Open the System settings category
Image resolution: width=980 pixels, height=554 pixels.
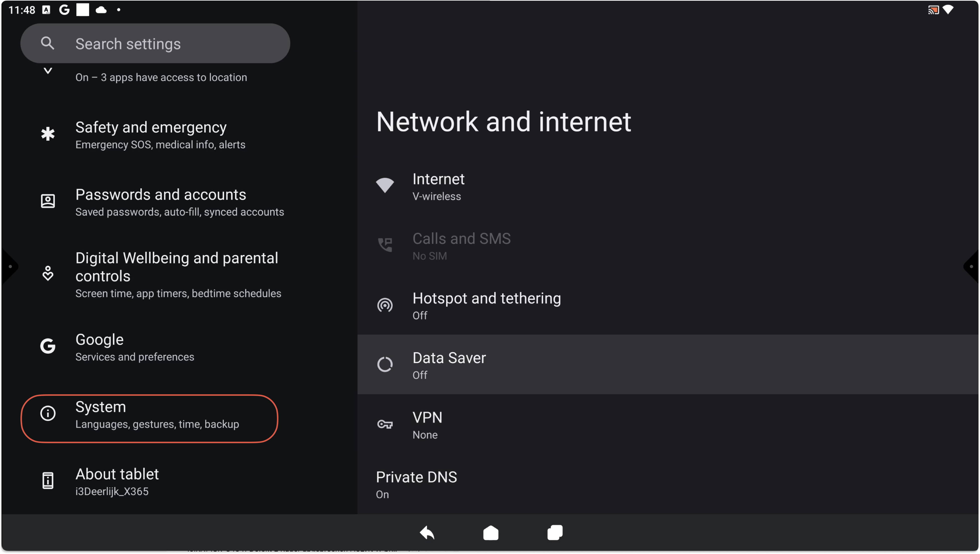149,418
